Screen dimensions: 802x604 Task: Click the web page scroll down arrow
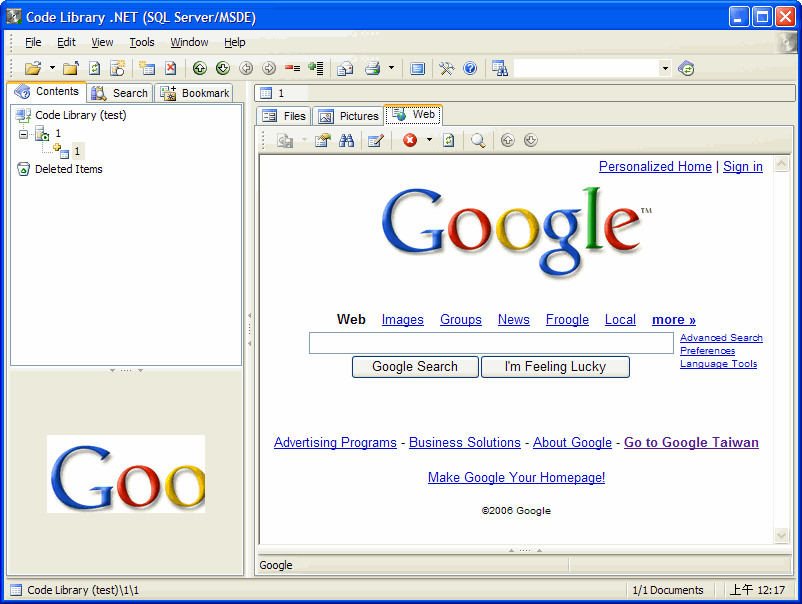tap(781, 535)
